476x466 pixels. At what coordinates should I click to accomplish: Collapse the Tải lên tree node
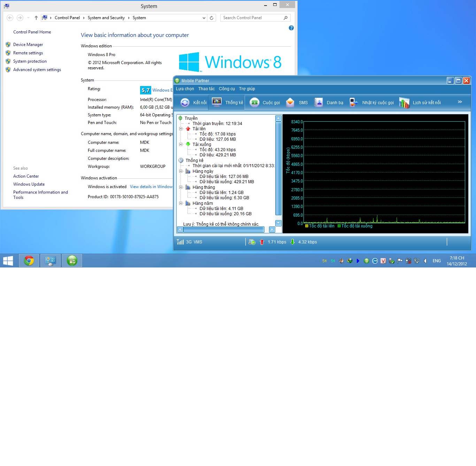(181, 129)
